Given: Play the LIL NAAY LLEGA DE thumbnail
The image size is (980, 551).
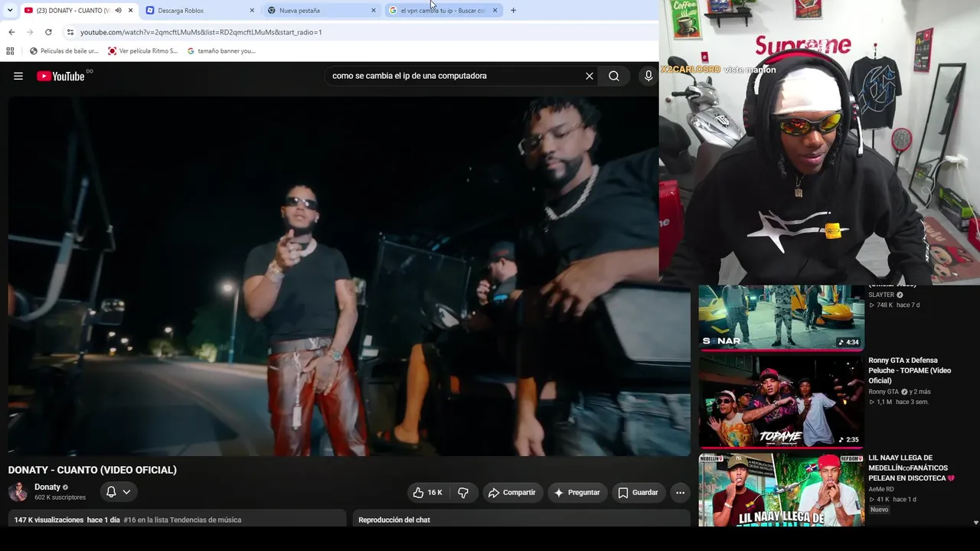Looking at the screenshot, I should (782, 490).
